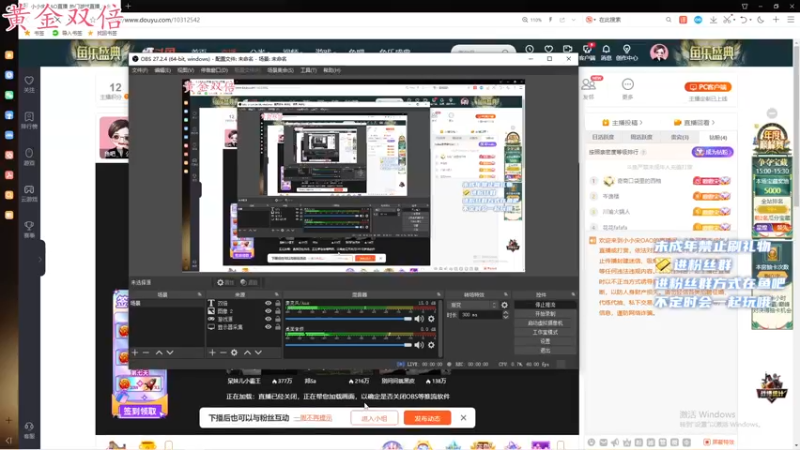Click 停止推流 button in OBS controls
The image size is (800, 450).
click(545, 305)
